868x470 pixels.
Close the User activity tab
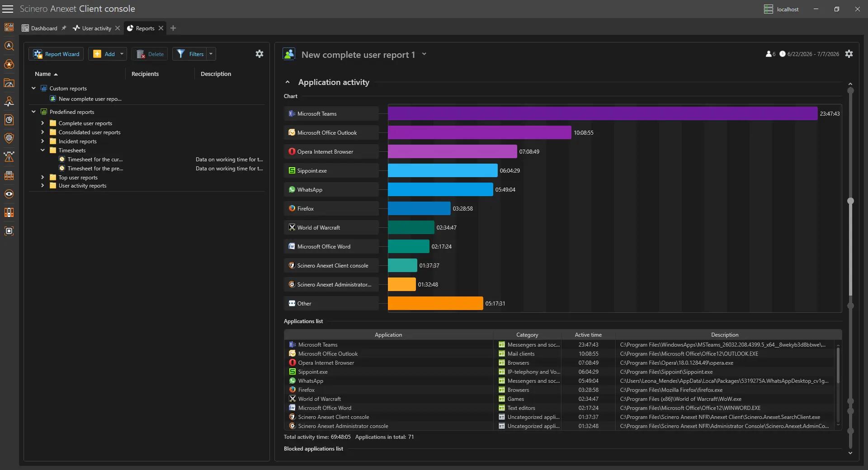pyautogui.click(x=118, y=28)
